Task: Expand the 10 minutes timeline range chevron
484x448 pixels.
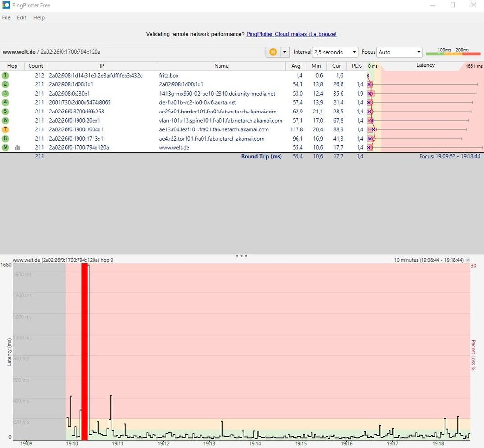Action: 468,260
